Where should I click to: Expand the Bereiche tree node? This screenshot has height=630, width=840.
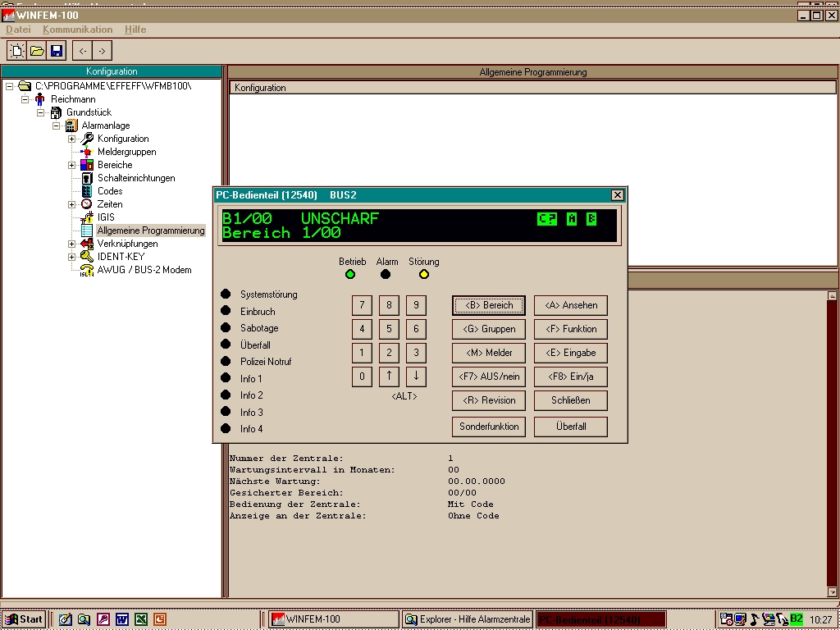coord(72,165)
